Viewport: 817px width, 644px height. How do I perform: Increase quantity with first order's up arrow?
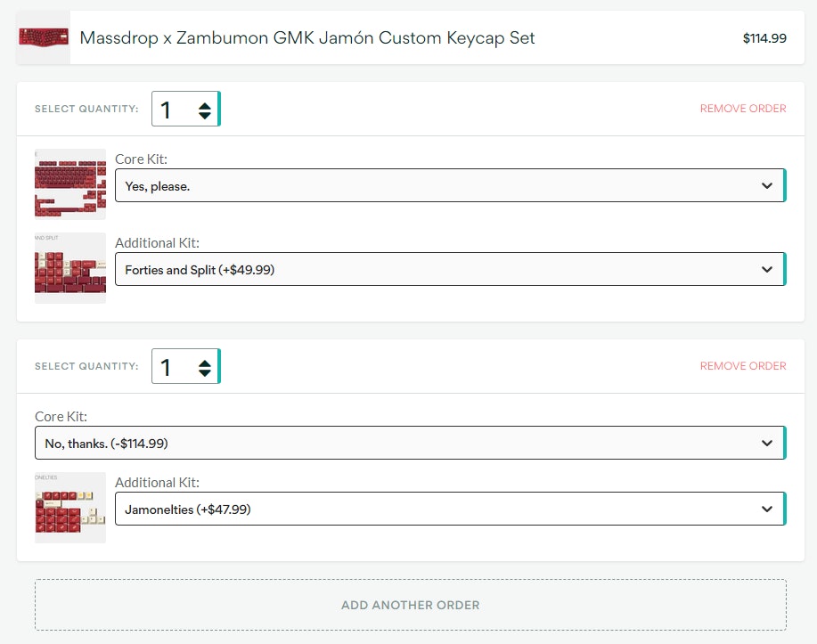[x=205, y=104]
